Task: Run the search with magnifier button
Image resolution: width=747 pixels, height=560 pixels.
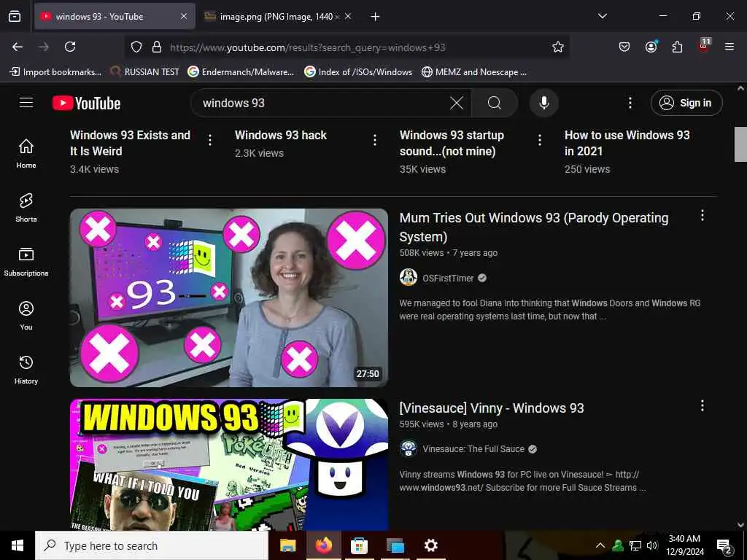Action: pos(495,103)
